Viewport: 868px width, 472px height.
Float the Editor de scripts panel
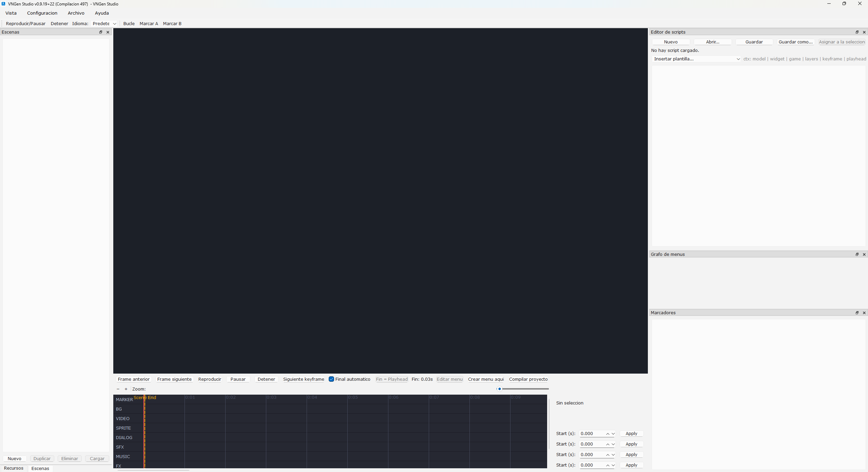pyautogui.click(x=857, y=32)
